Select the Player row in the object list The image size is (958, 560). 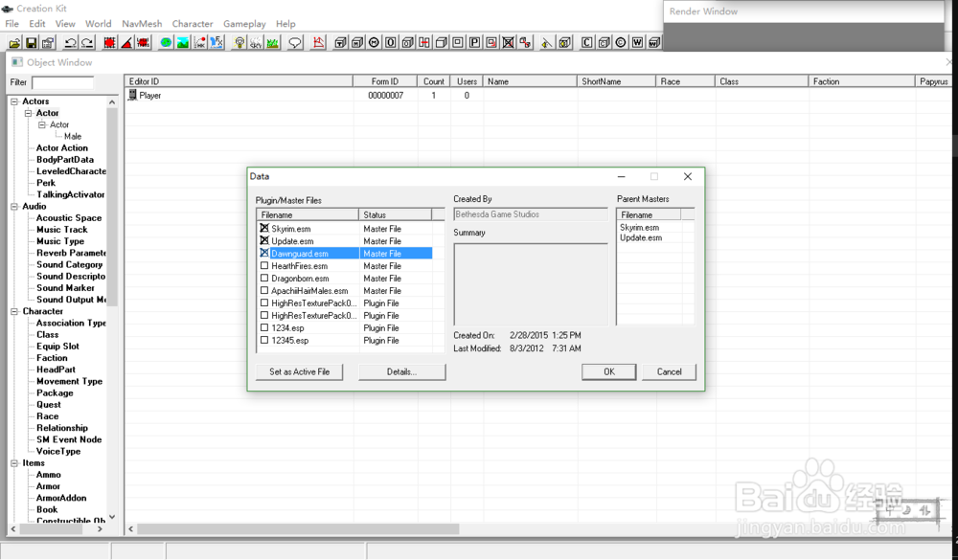pyautogui.click(x=537, y=96)
